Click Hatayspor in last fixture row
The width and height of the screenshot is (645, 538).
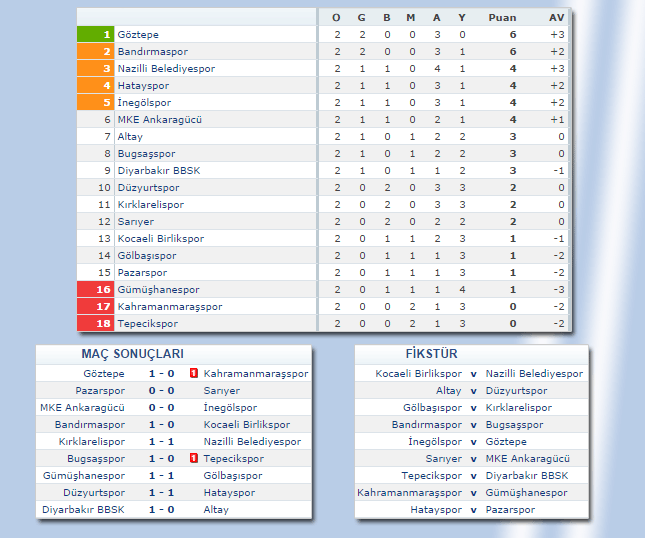pyautogui.click(x=436, y=509)
